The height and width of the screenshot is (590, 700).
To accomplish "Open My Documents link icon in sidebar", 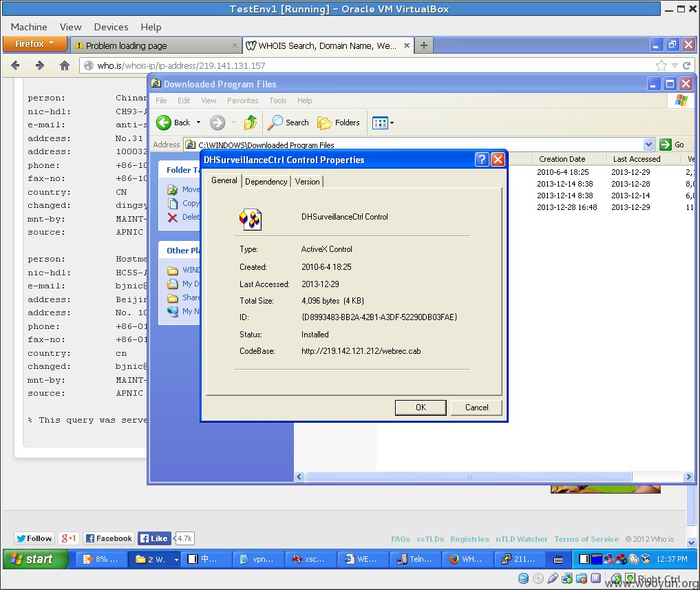I will pyautogui.click(x=173, y=284).
